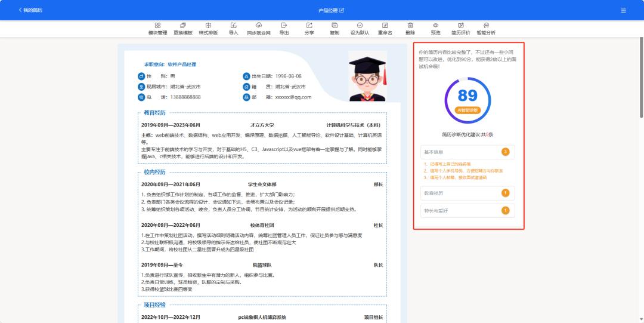Sync resume via 同步就业网 icon
Screen dimensions: 644x323
tap(259, 28)
